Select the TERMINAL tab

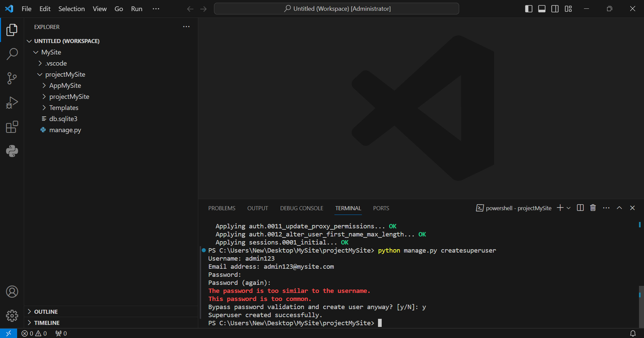coord(348,208)
